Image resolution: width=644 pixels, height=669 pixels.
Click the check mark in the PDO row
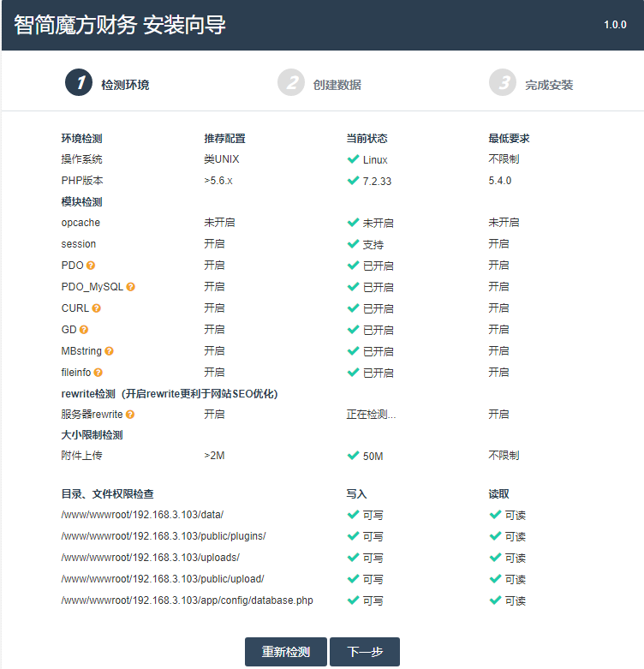[353, 266]
